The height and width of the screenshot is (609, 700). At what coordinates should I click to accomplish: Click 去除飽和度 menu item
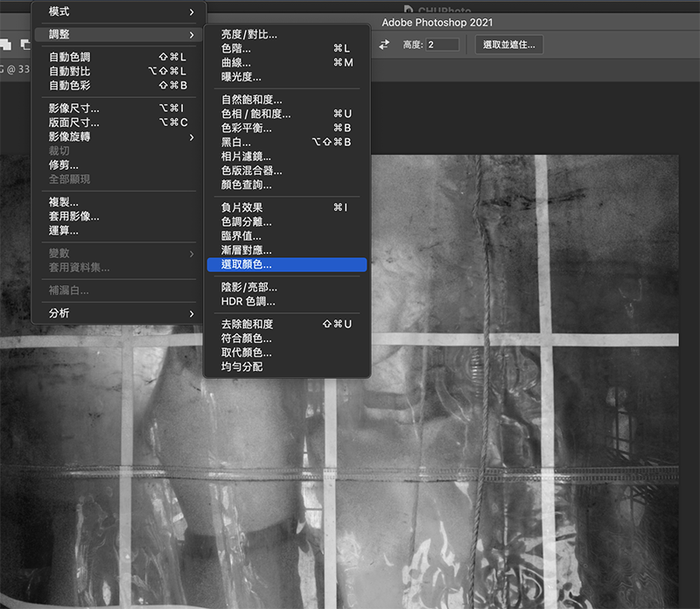[x=248, y=324]
